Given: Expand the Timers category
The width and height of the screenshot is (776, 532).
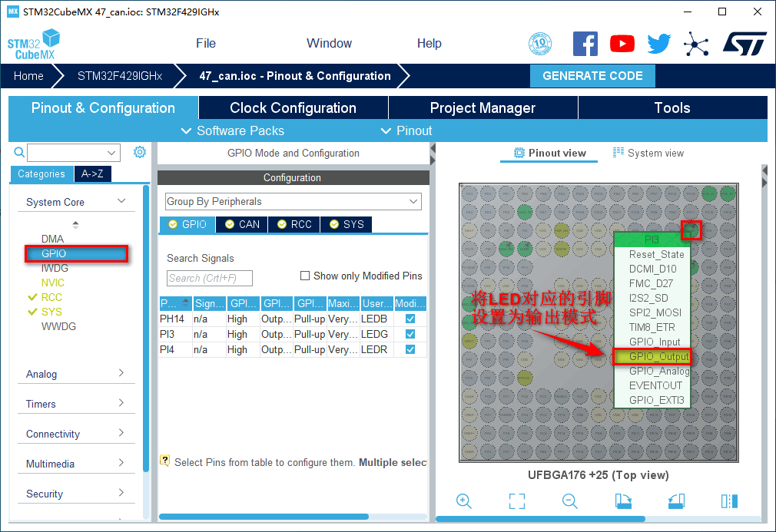Looking at the screenshot, I should (75, 404).
